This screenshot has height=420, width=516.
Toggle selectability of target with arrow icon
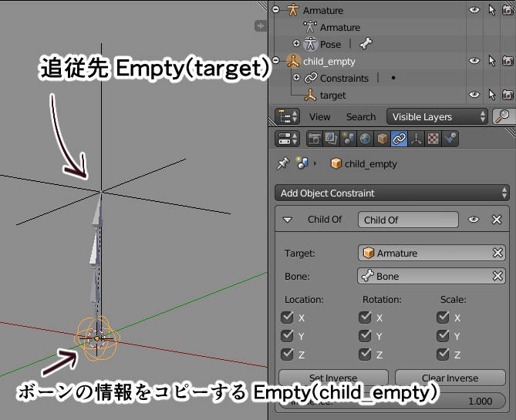[x=491, y=95]
